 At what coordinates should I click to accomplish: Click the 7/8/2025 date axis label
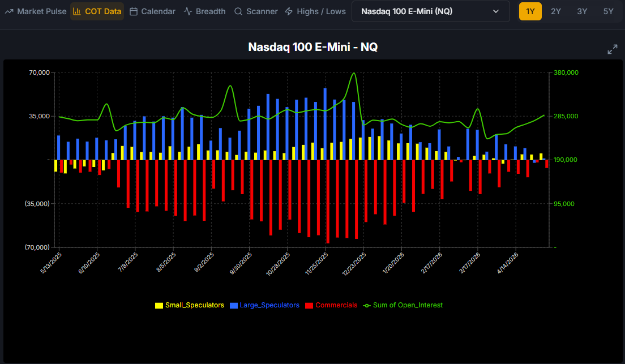[x=128, y=262]
